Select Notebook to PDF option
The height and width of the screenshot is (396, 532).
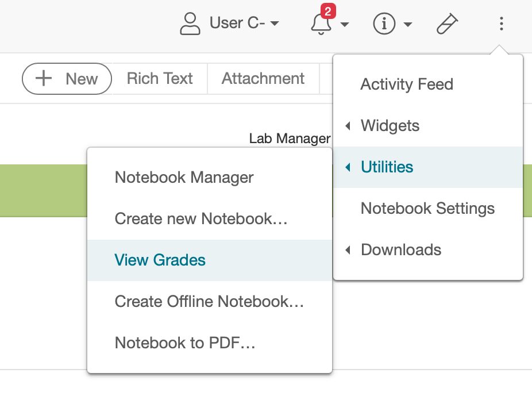coord(185,343)
